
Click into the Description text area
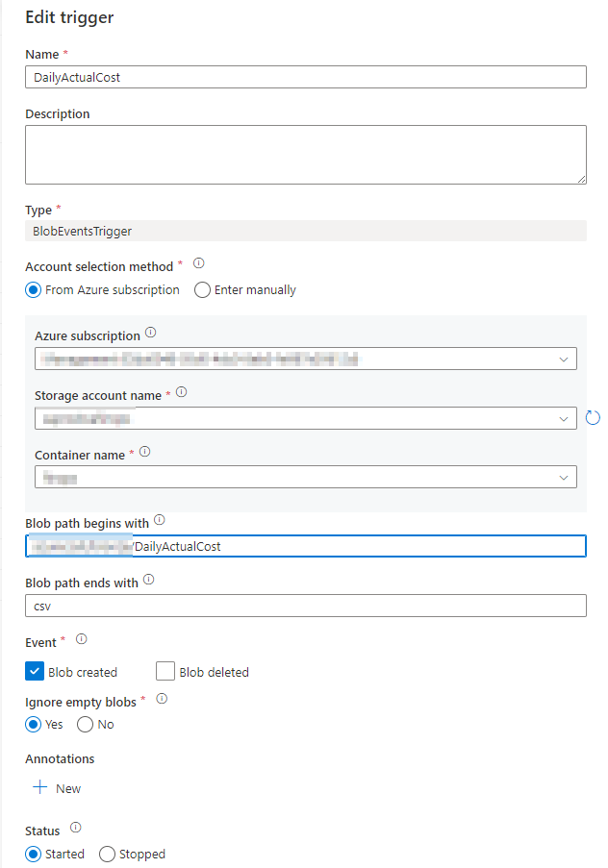[305, 154]
